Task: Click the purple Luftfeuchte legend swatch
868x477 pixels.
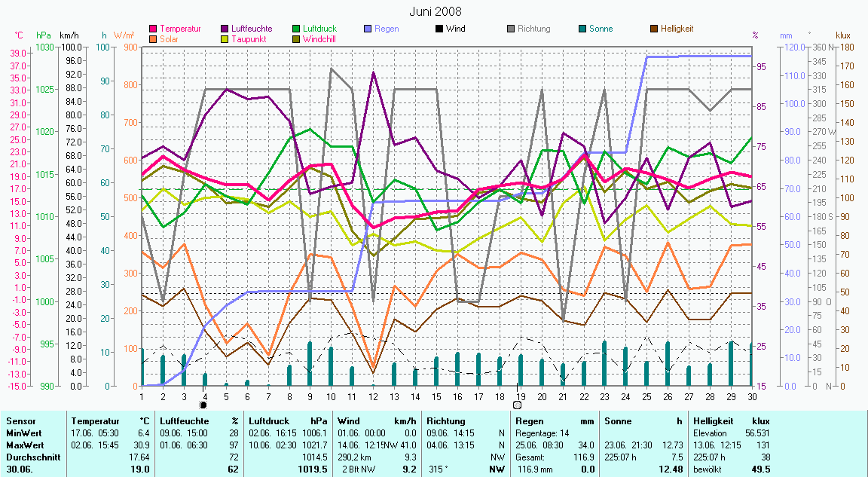Action: (x=225, y=29)
